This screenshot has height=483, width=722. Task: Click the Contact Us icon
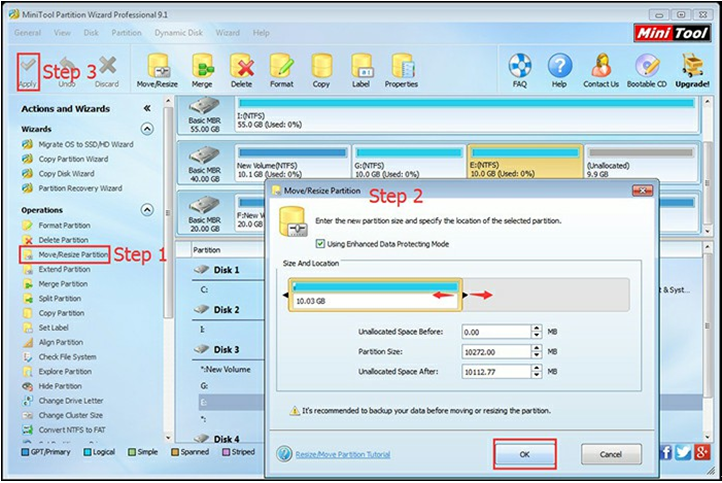click(x=601, y=65)
